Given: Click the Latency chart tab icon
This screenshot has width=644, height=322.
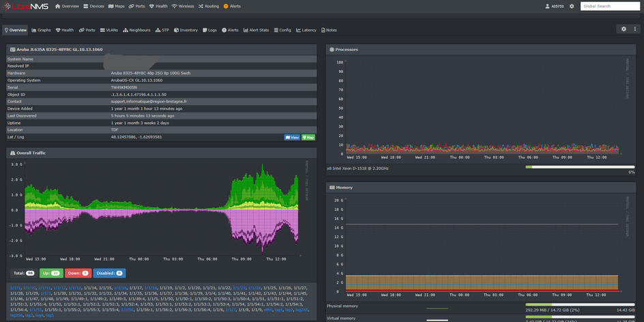Looking at the screenshot, I should [x=299, y=30].
